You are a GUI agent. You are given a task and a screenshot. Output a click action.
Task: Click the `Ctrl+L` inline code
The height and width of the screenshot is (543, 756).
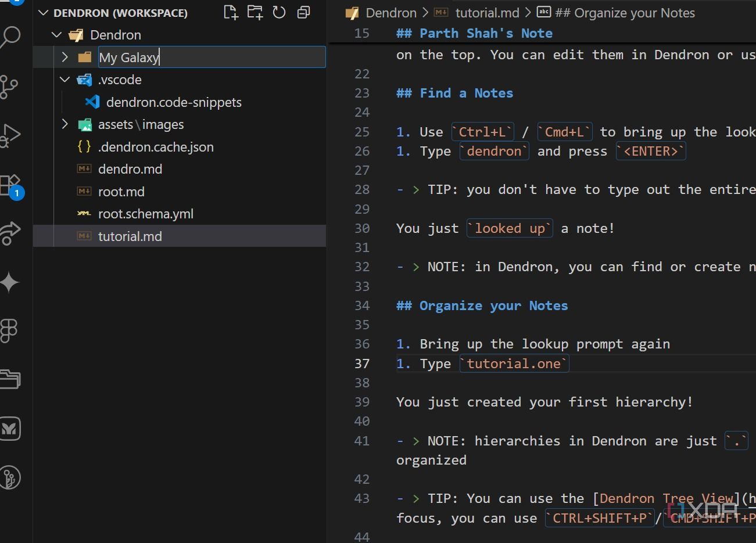point(483,132)
